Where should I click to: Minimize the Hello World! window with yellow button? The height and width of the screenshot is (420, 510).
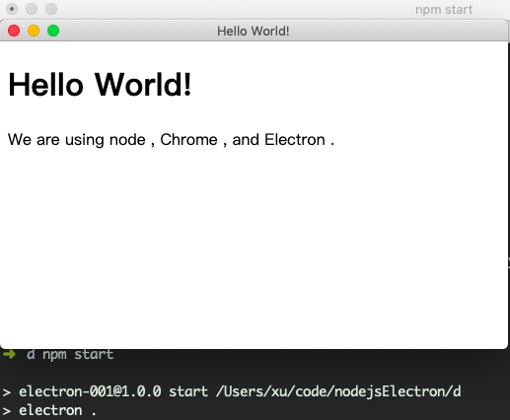click(x=34, y=31)
